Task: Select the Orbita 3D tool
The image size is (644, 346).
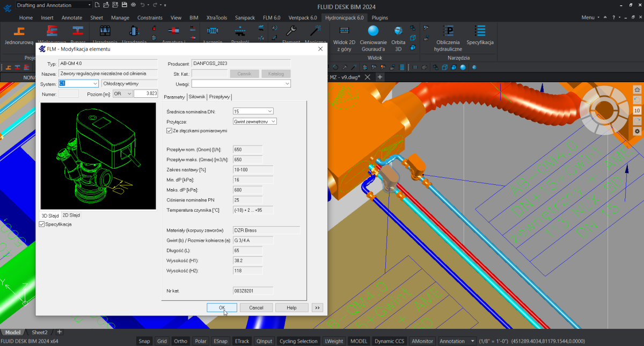Action: (398, 35)
